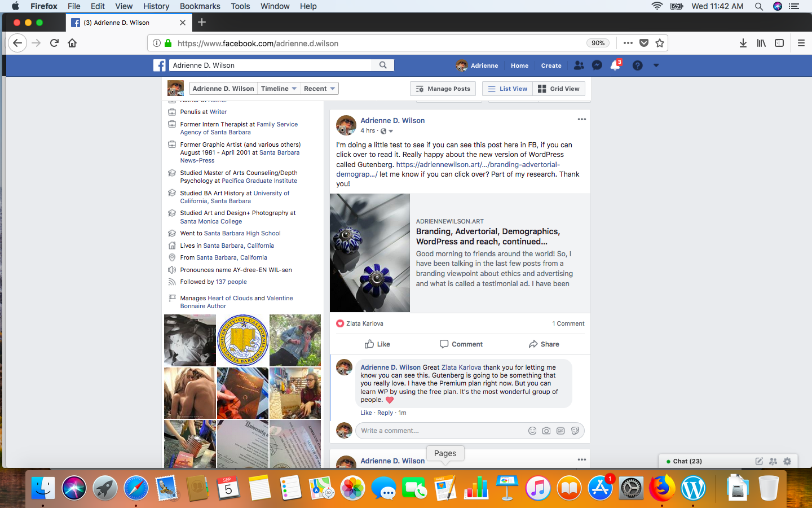Image resolution: width=812 pixels, height=508 pixels.
Task: Go to Home in the Facebook navbar
Action: [x=519, y=65]
